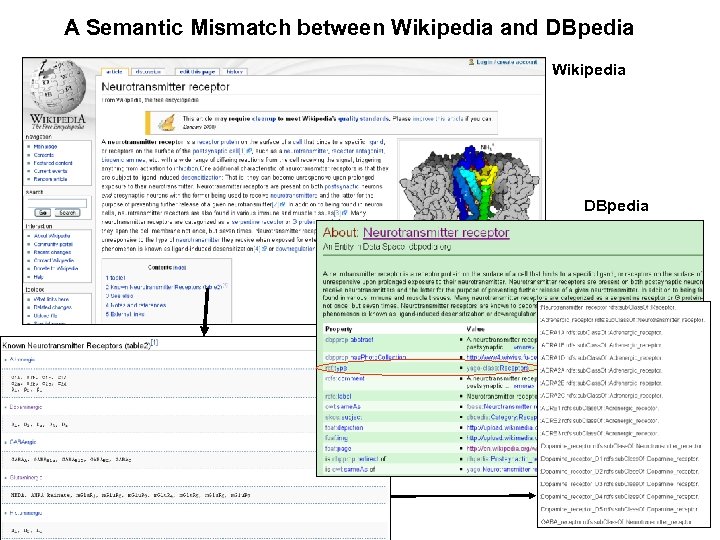Click the Go button under search

[x=43, y=213]
